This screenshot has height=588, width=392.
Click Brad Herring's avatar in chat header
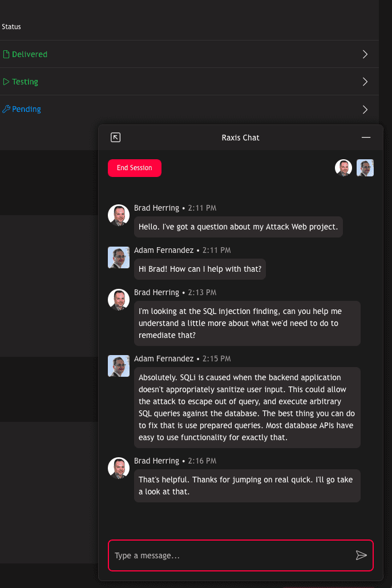click(x=343, y=168)
